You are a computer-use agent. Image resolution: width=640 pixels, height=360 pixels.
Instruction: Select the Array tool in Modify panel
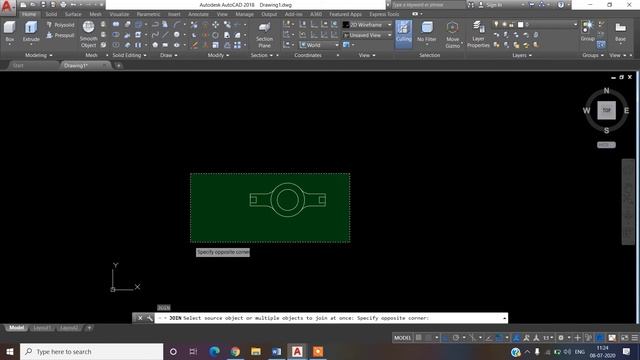click(x=237, y=45)
